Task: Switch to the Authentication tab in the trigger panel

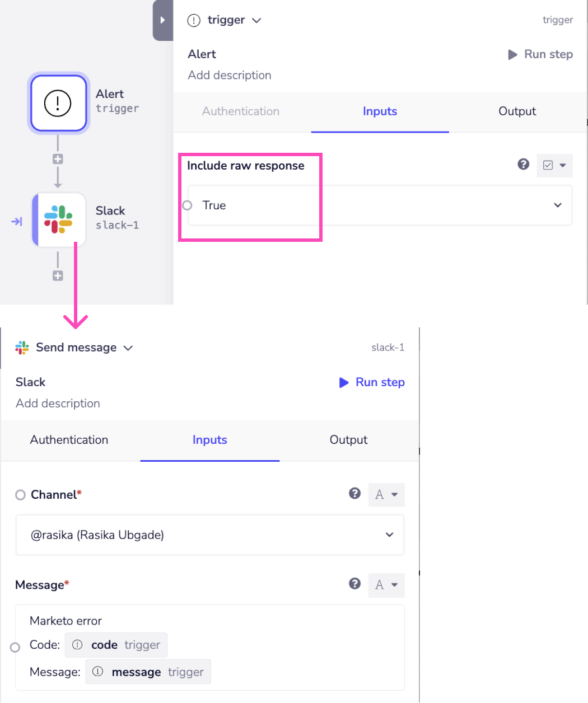Action: coord(240,111)
